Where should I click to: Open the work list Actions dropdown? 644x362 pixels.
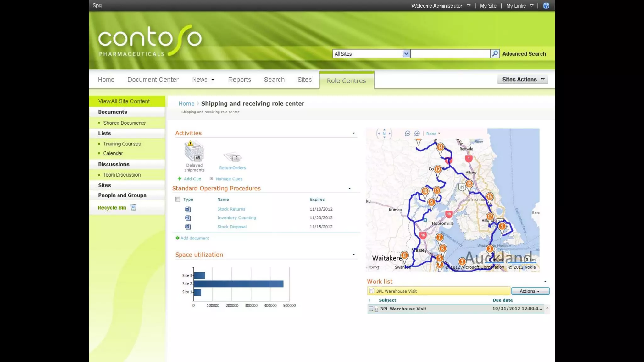point(530,291)
